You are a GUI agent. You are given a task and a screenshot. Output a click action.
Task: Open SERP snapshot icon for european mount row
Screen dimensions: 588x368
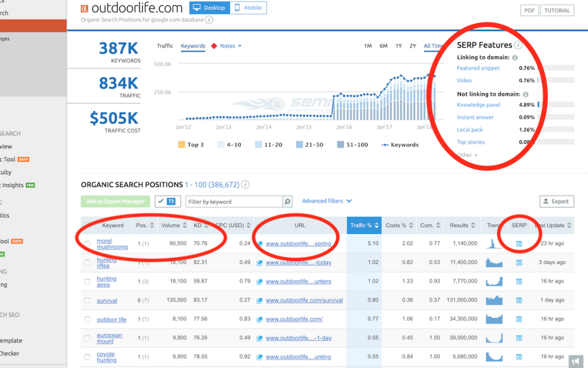click(x=519, y=338)
